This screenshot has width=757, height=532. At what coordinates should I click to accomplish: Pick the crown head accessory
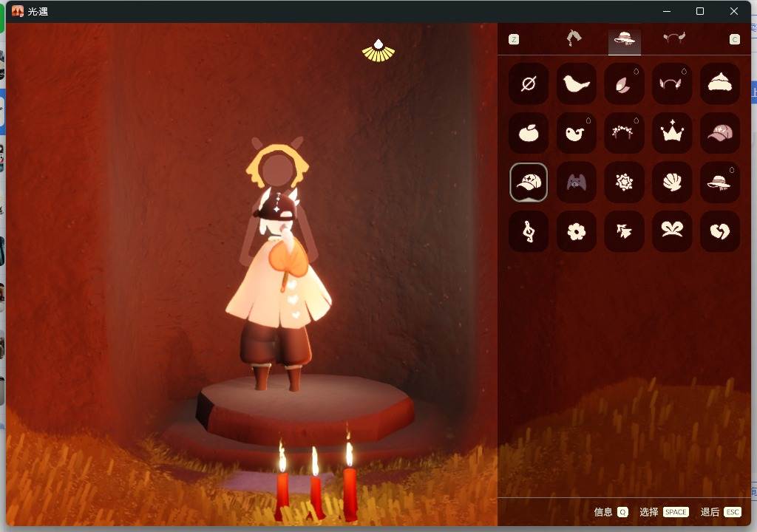671,133
